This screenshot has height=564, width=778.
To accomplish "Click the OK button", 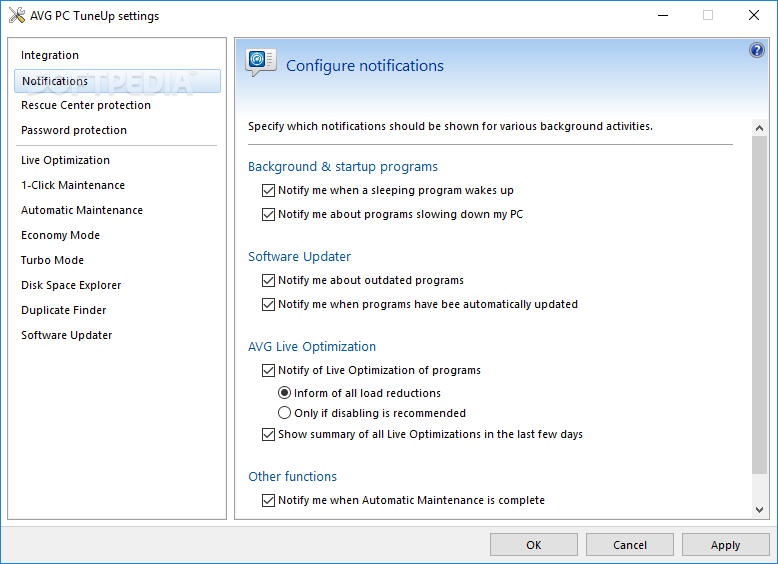I will coord(534,545).
